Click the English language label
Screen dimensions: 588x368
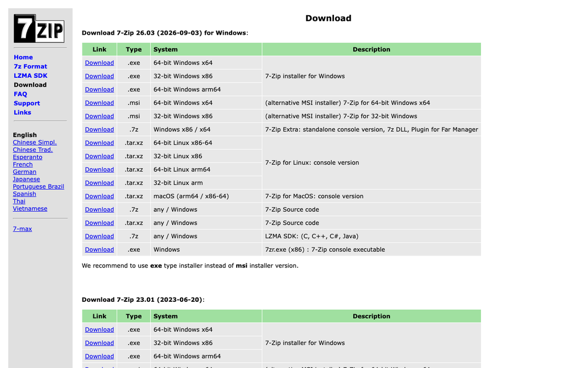click(25, 135)
